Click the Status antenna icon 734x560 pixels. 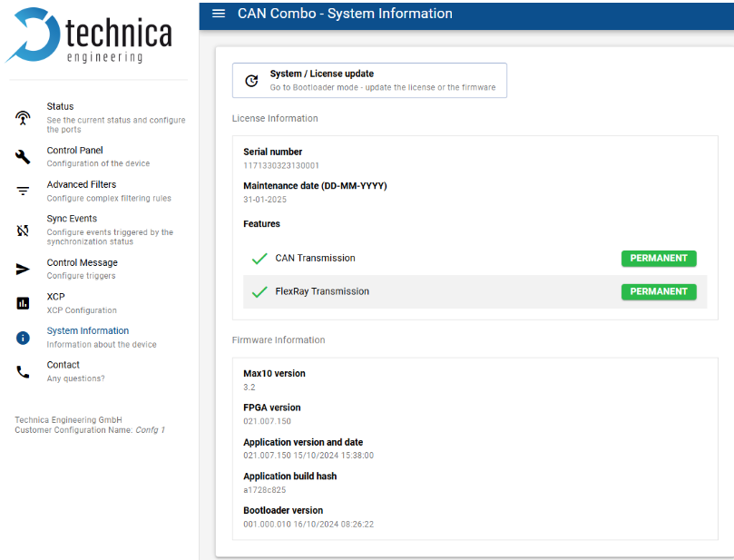[24, 118]
